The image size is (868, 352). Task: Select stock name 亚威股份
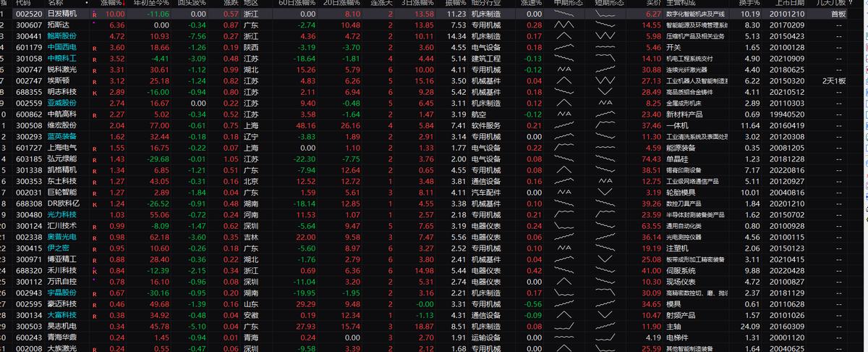tap(63, 103)
